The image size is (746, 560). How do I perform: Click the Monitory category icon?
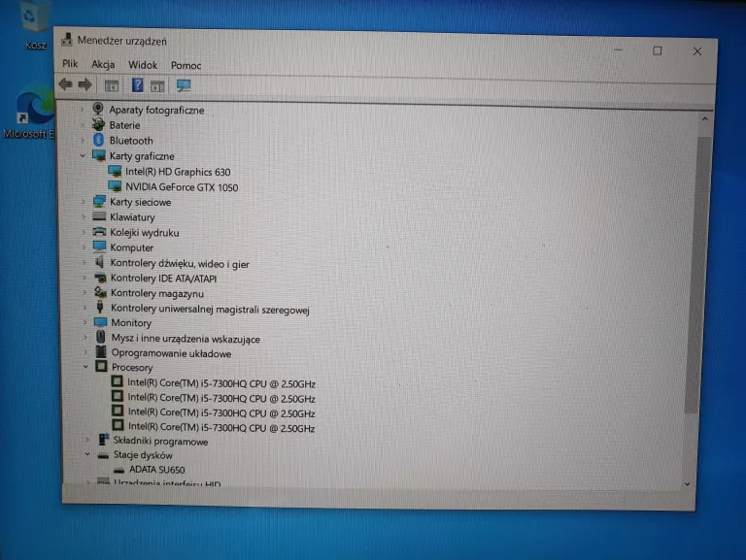pyautogui.click(x=100, y=322)
